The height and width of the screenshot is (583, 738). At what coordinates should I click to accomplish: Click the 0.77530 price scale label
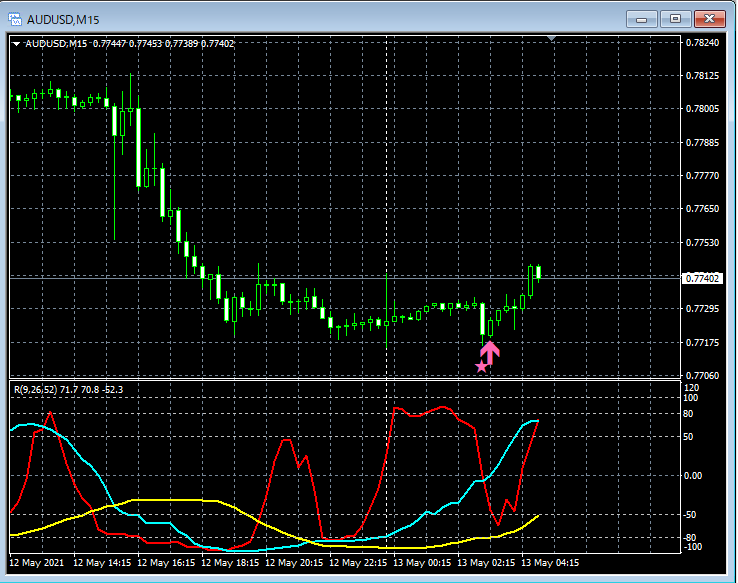tap(702, 242)
